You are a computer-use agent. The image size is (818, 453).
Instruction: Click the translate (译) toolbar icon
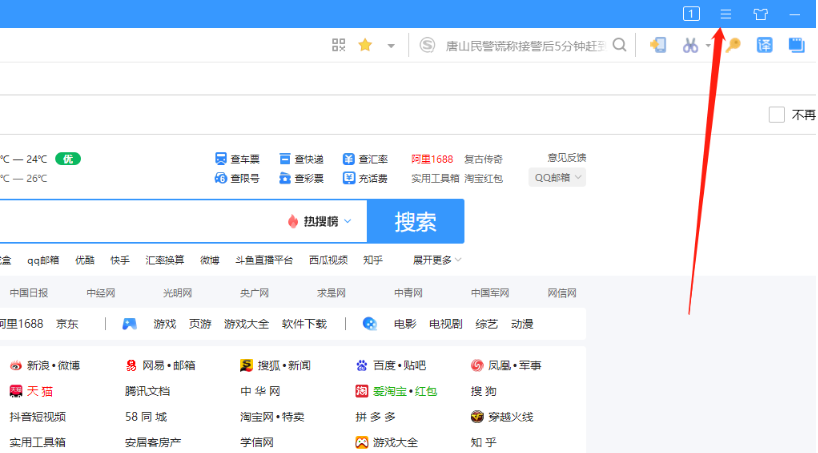pos(764,45)
